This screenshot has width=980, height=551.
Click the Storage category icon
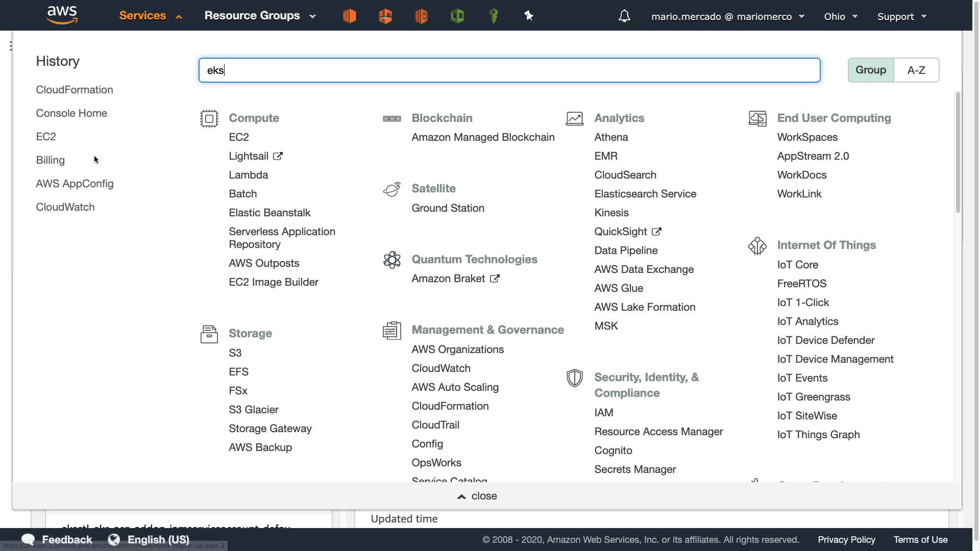coord(209,334)
